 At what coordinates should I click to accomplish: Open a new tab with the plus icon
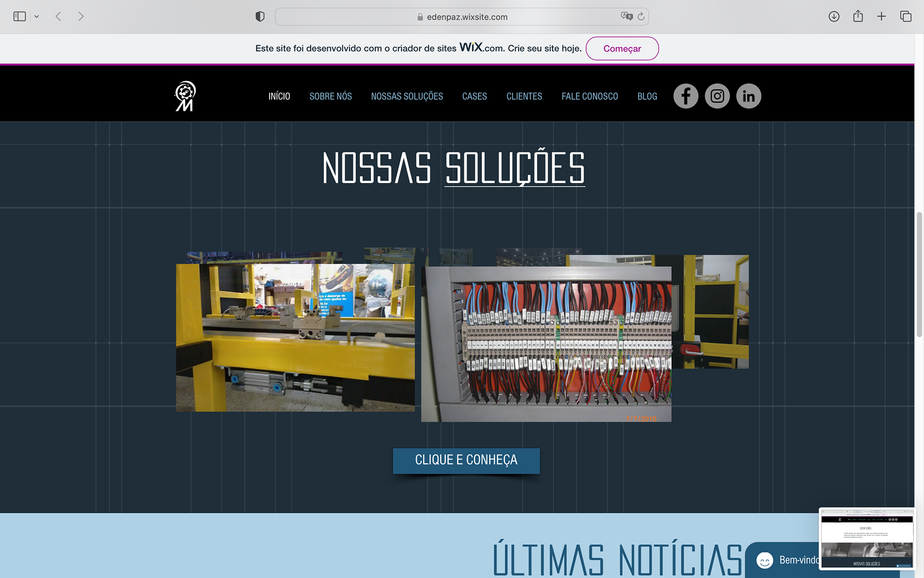[x=881, y=17]
